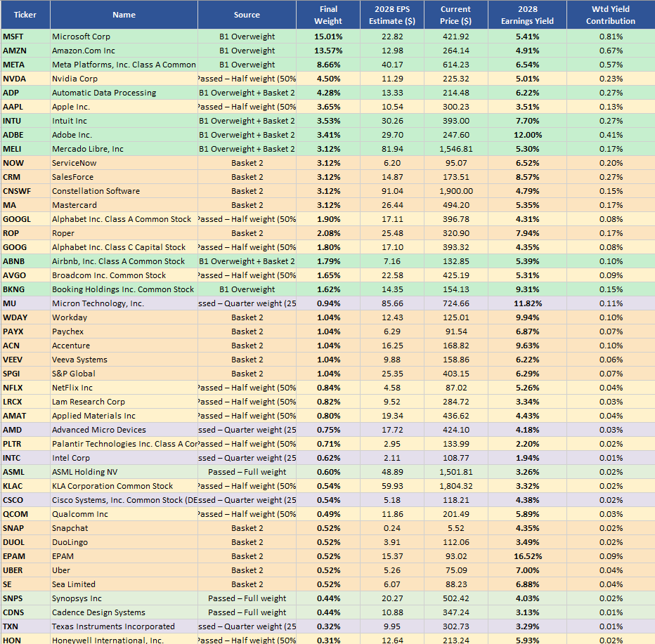Select the Intuit Inc name cell
The image size is (655, 644).
[x=124, y=121]
